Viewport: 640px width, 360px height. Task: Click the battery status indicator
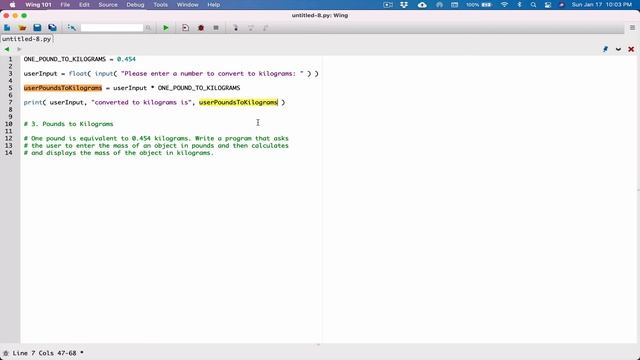(479, 5)
